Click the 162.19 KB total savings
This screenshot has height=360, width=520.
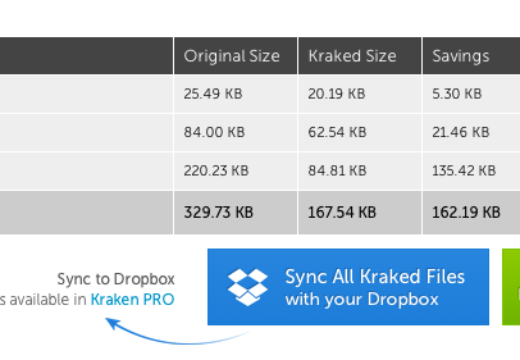(x=466, y=212)
